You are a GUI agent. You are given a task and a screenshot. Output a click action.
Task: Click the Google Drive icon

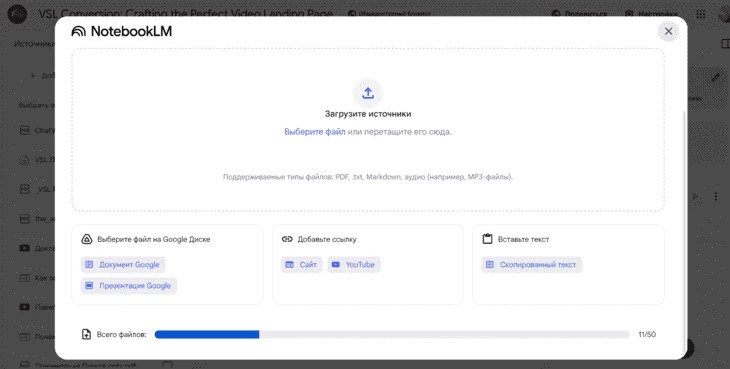point(87,239)
